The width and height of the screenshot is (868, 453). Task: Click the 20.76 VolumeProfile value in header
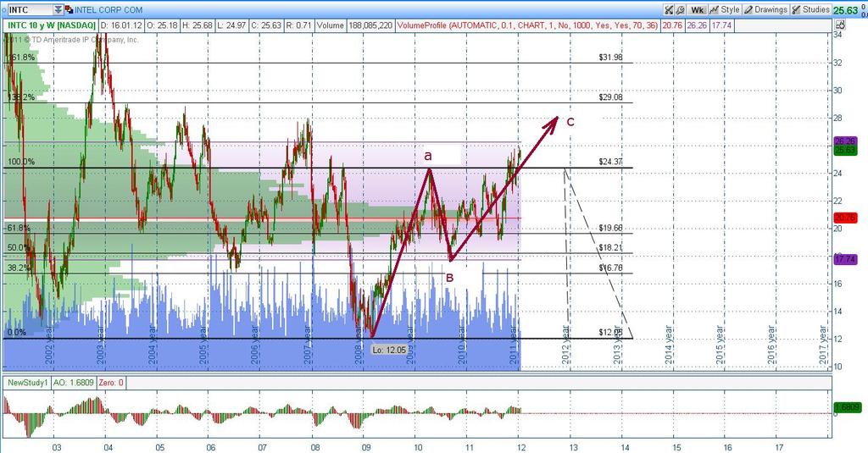point(672,25)
